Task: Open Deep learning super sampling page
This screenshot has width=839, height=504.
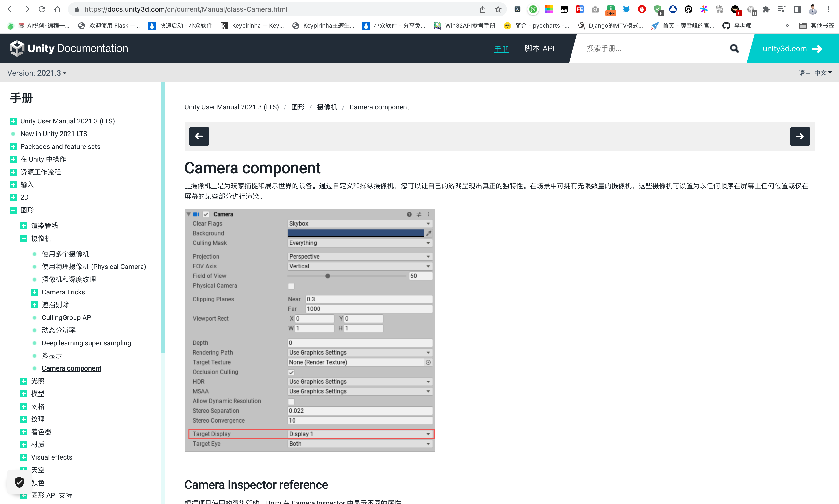Action: (x=86, y=343)
